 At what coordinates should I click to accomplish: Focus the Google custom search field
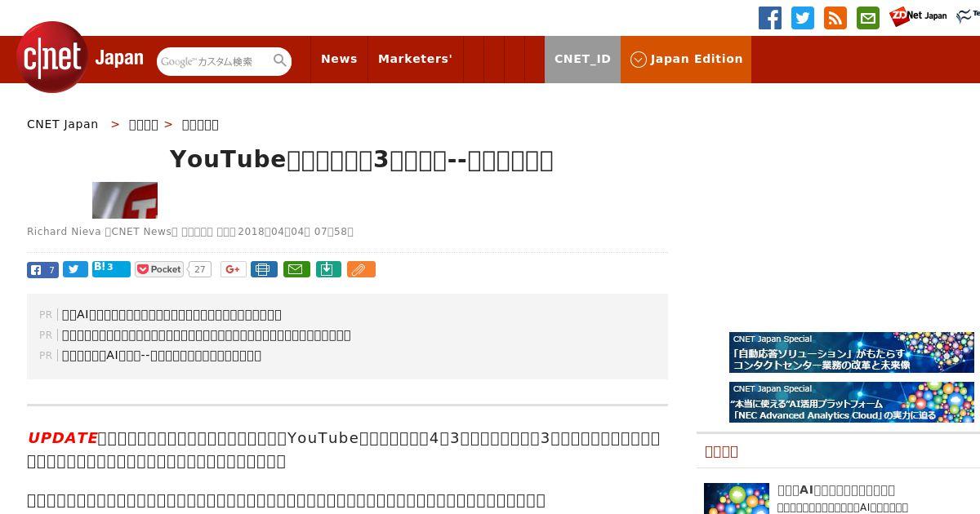point(215,61)
